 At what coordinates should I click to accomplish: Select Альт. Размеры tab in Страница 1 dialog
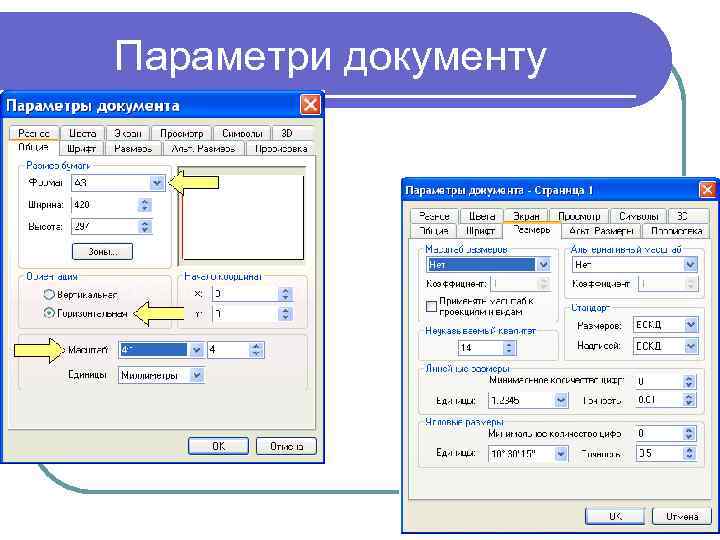(602, 231)
